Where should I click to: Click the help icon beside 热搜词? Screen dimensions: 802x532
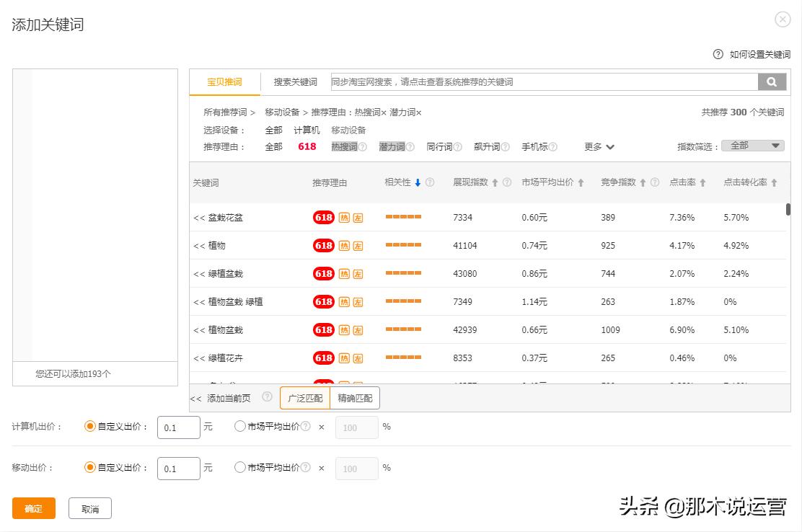363,146
